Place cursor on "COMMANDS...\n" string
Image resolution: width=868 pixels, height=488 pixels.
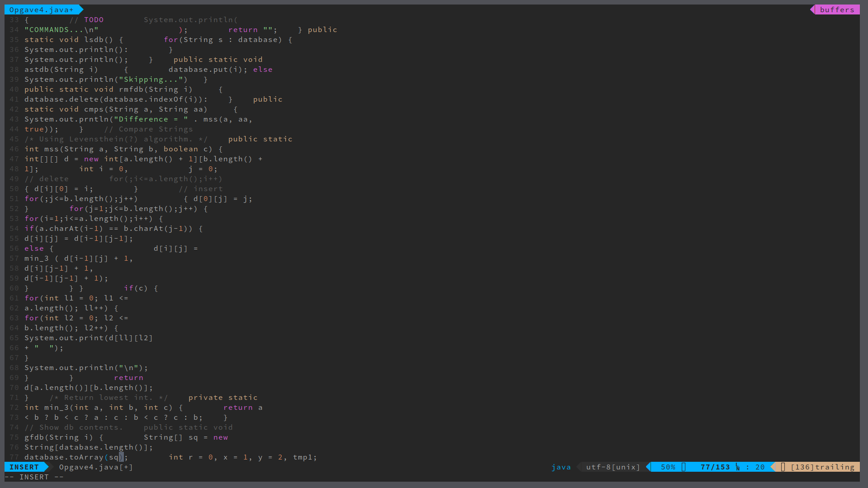(61, 30)
